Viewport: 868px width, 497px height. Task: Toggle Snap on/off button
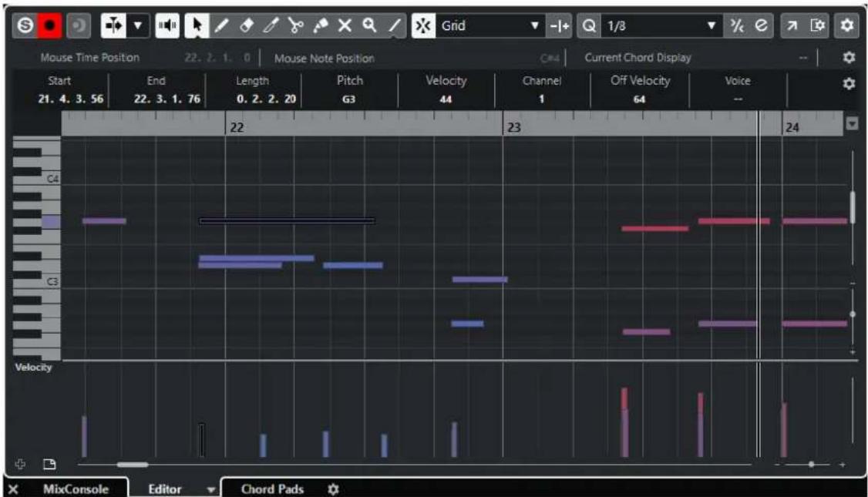pyautogui.click(x=423, y=25)
